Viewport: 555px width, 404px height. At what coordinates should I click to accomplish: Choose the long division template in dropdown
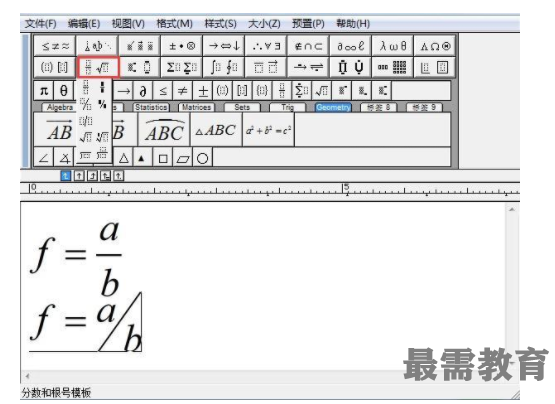(x=85, y=155)
